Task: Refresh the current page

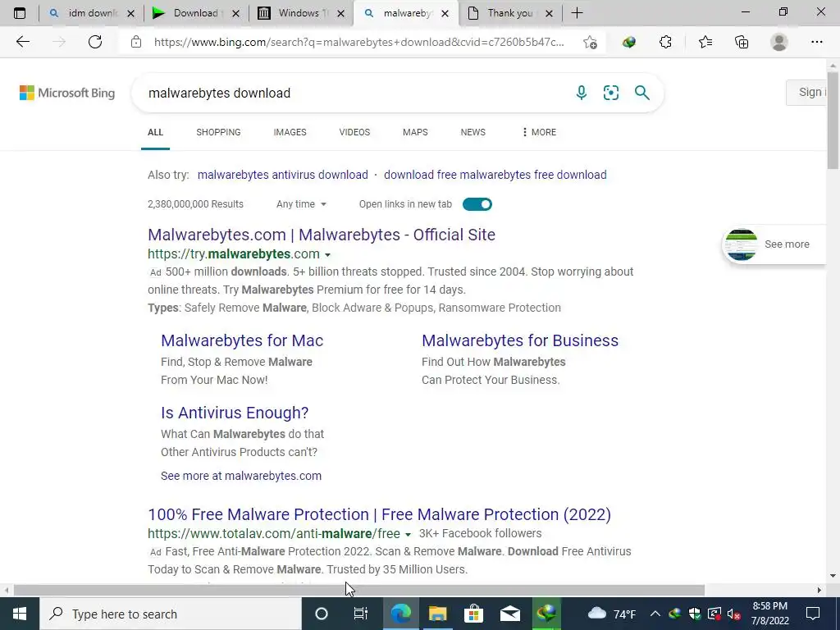Action: (95, 42)
